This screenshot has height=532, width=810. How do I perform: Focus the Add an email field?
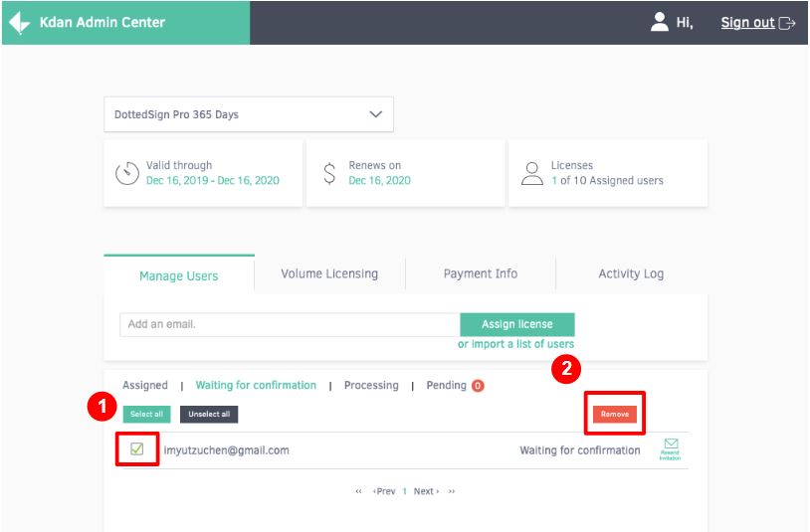pyautogui.click(x=290, y=324)
